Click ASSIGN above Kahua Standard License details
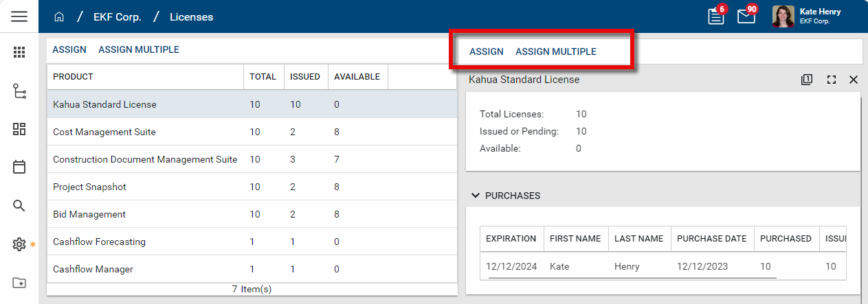The image size is (868, 304). (486, 51)
